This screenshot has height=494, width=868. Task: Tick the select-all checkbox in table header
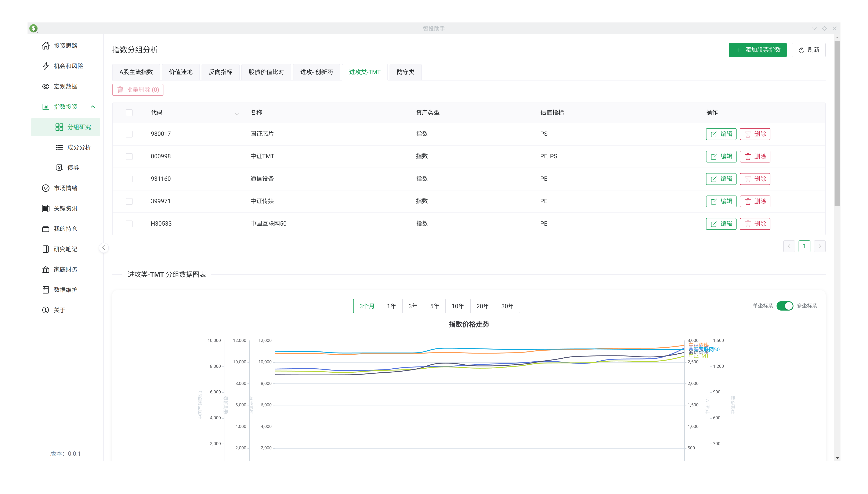[x=129, y=113]
